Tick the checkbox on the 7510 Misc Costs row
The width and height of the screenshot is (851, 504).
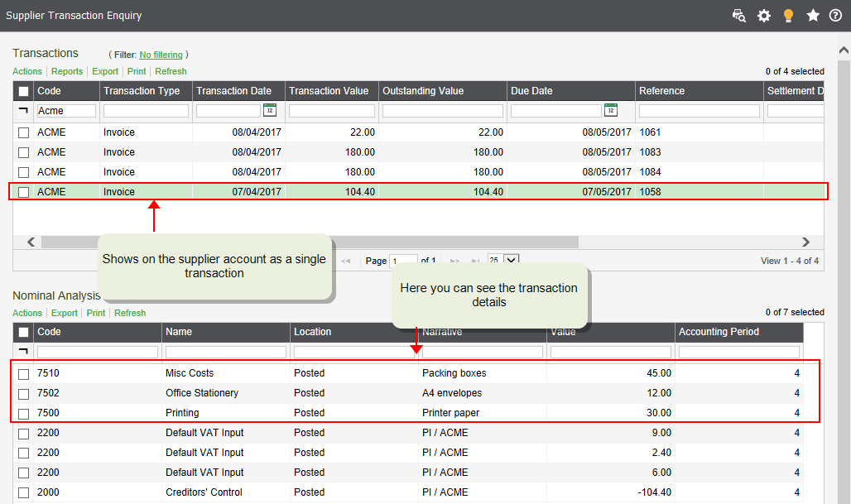tap(22, 372)
